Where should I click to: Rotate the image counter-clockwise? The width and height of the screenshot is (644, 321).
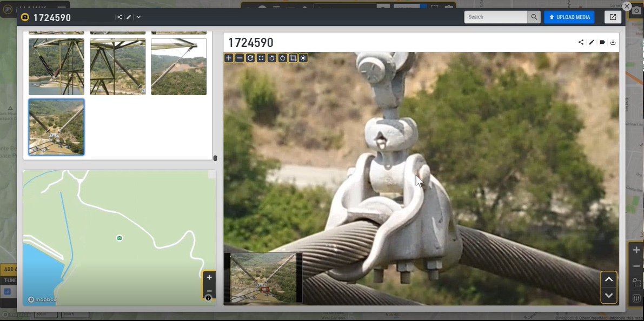tap(271, 58)
